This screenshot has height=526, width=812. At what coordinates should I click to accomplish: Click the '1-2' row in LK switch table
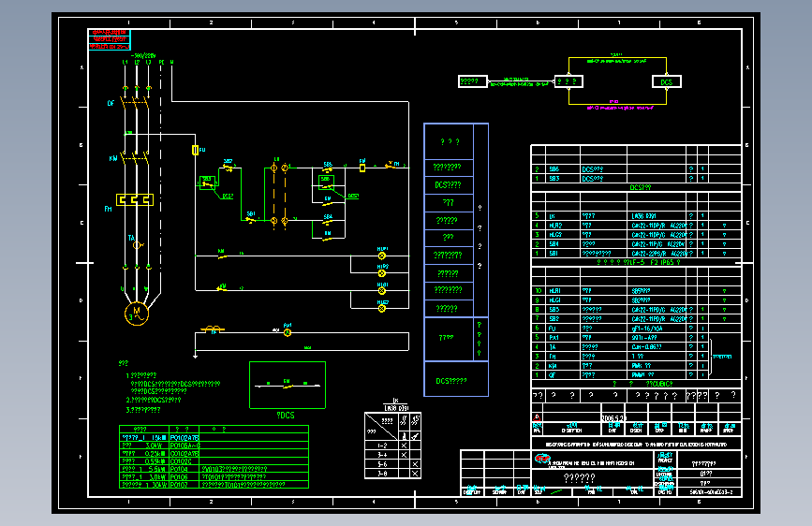(392, 446)
